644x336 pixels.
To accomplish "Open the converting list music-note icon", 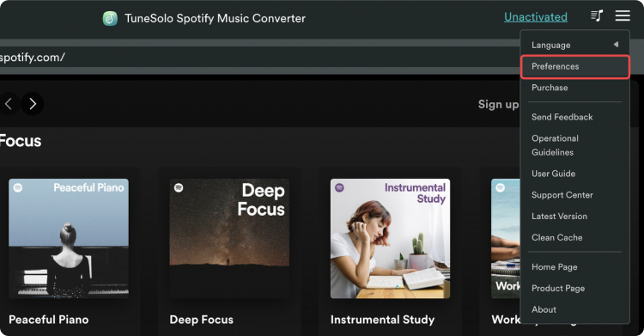I will tap(597, 16).
